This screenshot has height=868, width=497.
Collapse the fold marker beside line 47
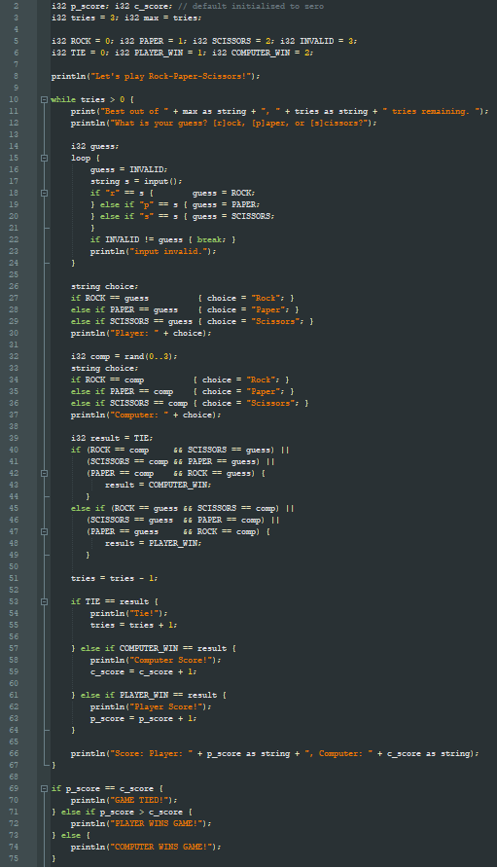coord(44,532)
